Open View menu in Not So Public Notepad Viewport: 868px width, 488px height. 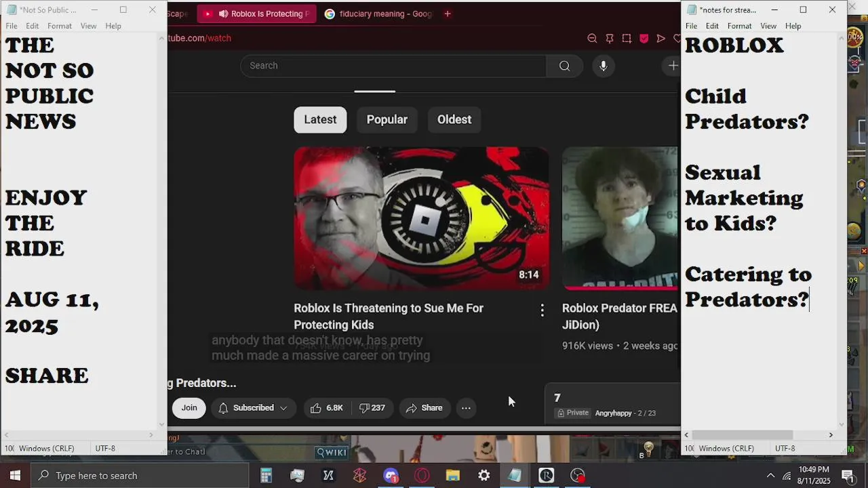(x=89, y=26)
